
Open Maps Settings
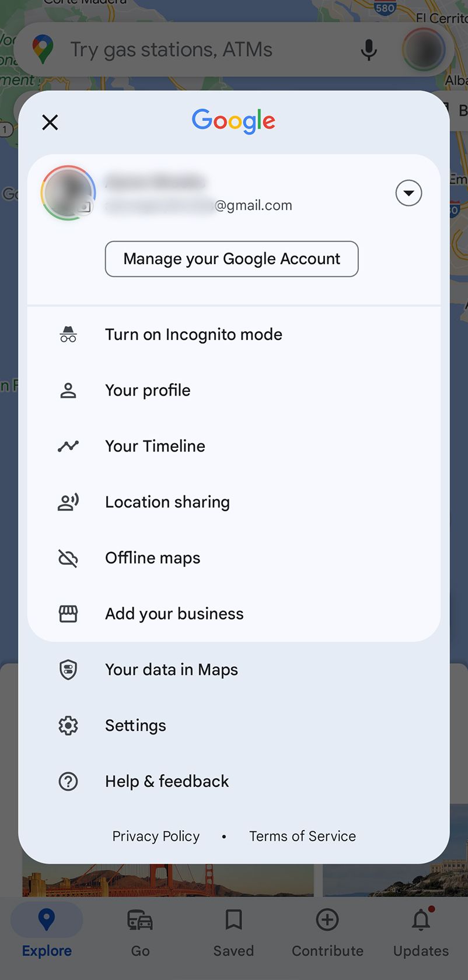tap(135, 725)
